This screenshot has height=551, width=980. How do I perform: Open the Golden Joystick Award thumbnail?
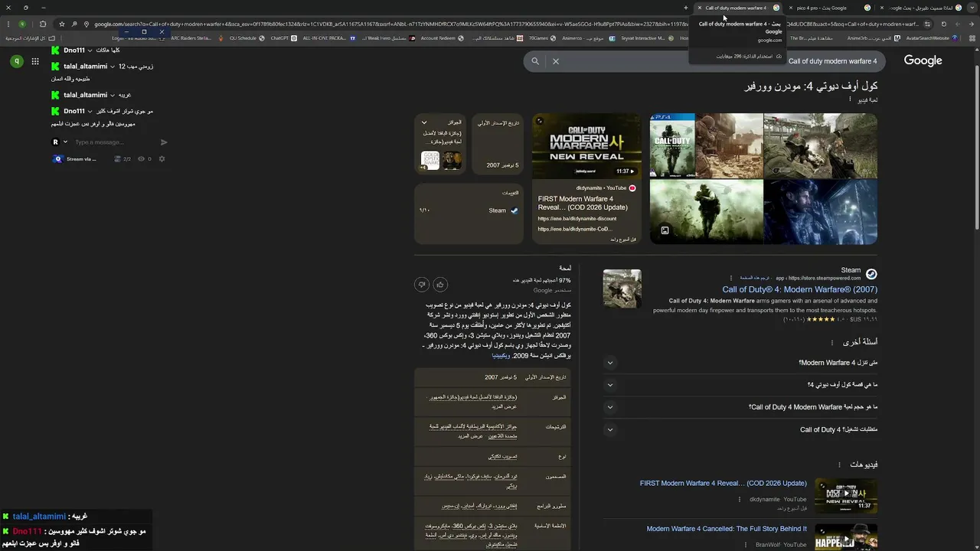pos(430,161)
